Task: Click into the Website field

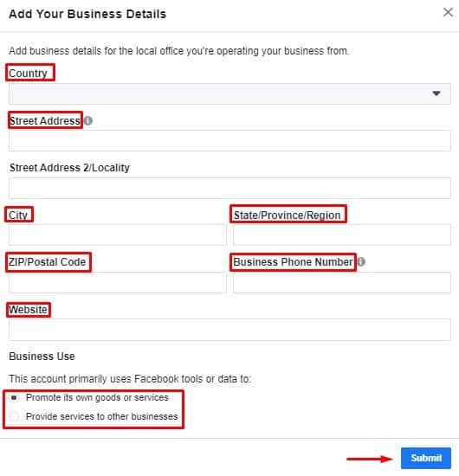Action: (229, 330)
